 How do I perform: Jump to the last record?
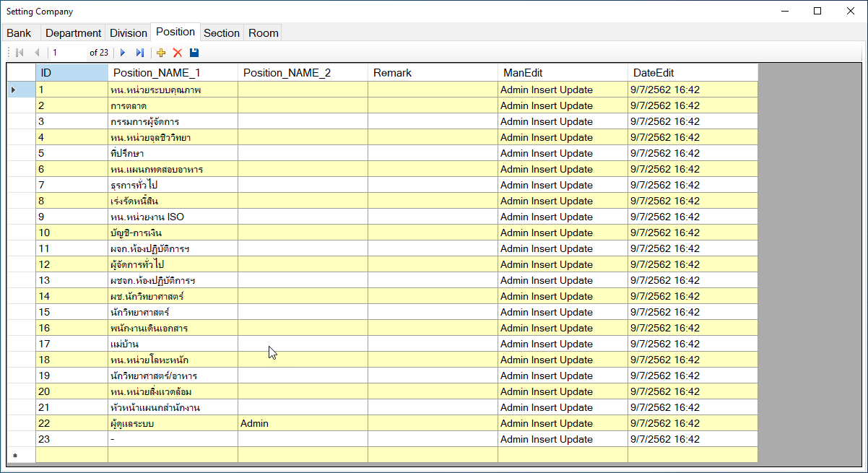click(140, 53)
